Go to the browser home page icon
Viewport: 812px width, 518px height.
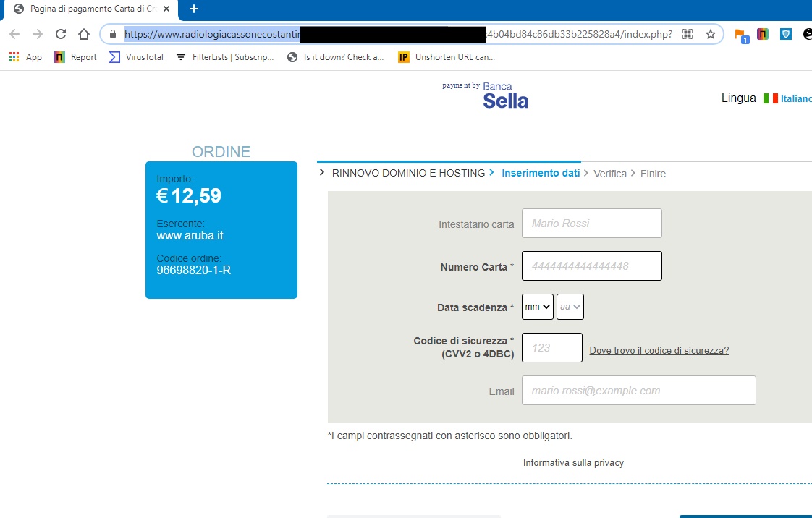[83, 34]
